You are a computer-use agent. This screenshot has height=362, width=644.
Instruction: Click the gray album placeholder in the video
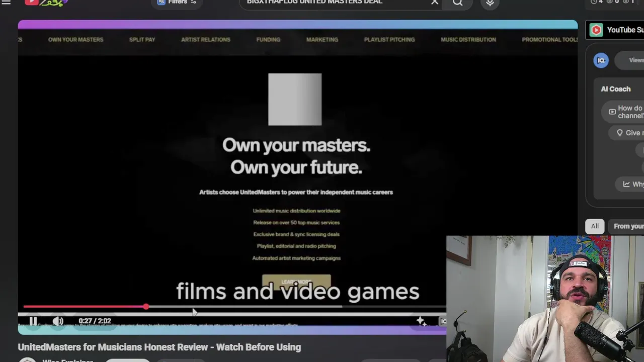(295, 100)
